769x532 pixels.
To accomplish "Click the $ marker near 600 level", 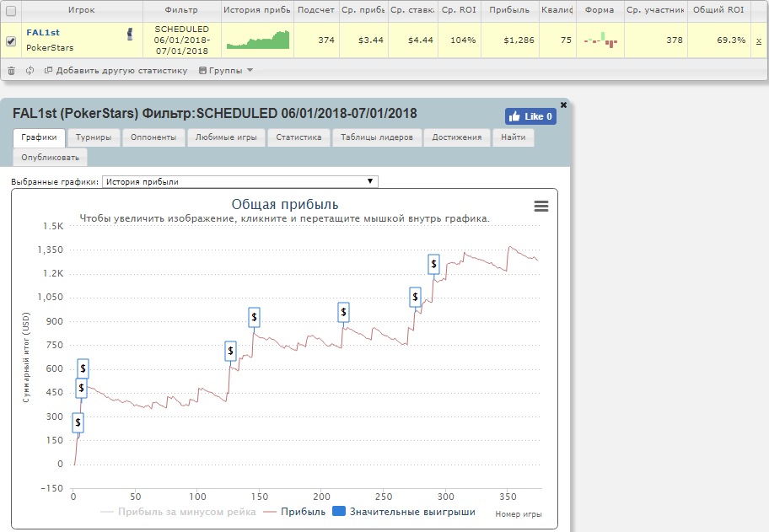I will 83,368.
